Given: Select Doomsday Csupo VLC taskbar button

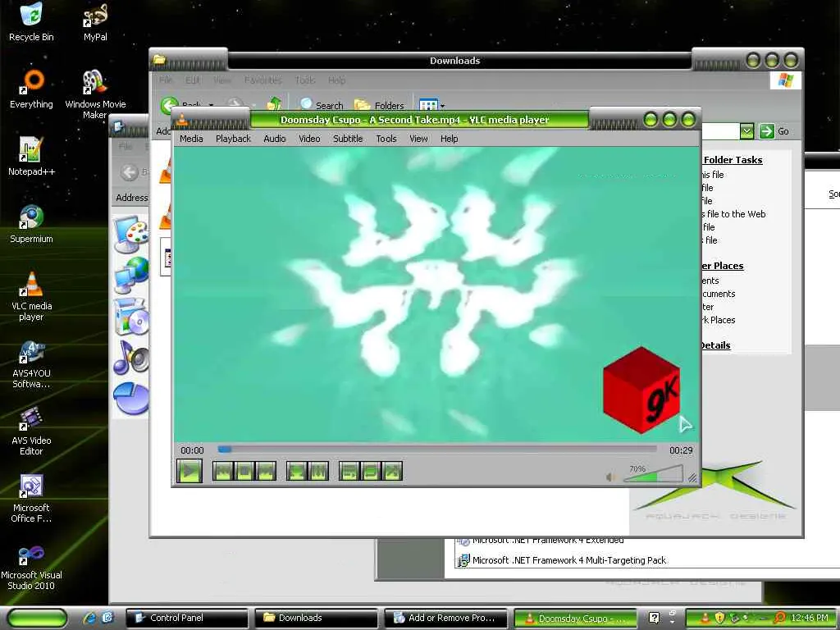Looking at the screenshot, I should pyautogui.click(x=575, y=619).
